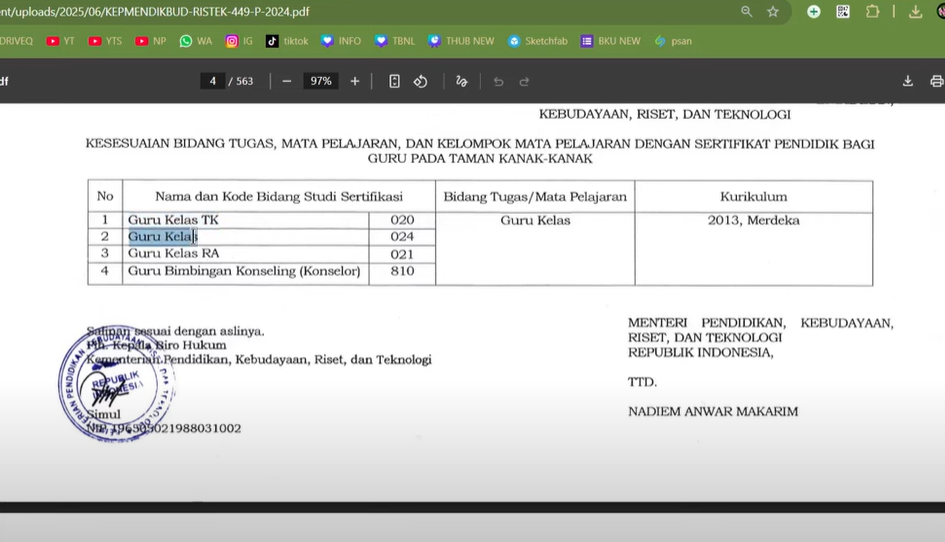Click 'Kurikulum' column header

click(753, 197)
